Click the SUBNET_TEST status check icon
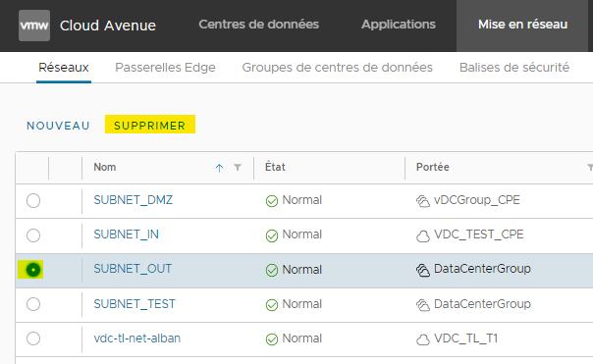The width and height of the screenshot is (593, 364). pos(272,305)
